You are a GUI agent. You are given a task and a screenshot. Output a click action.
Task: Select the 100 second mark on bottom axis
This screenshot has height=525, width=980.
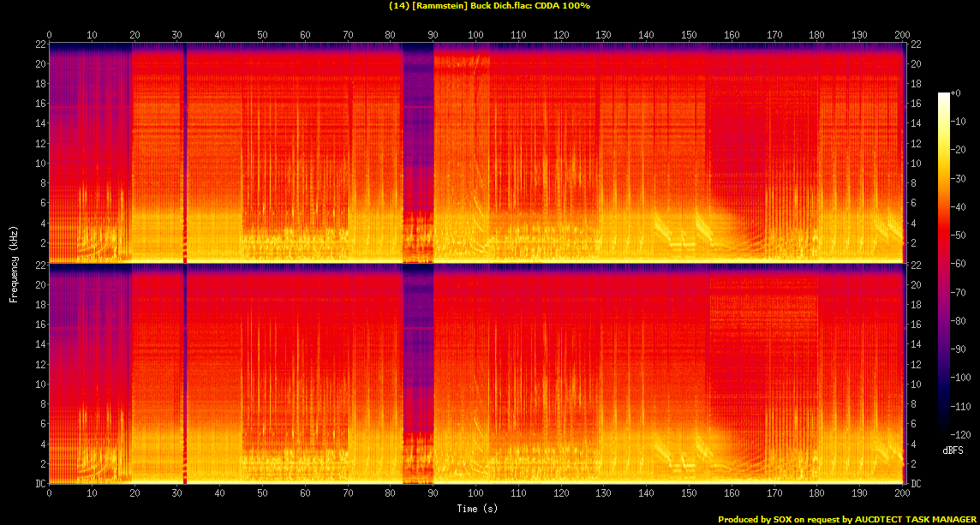[476, 494]
